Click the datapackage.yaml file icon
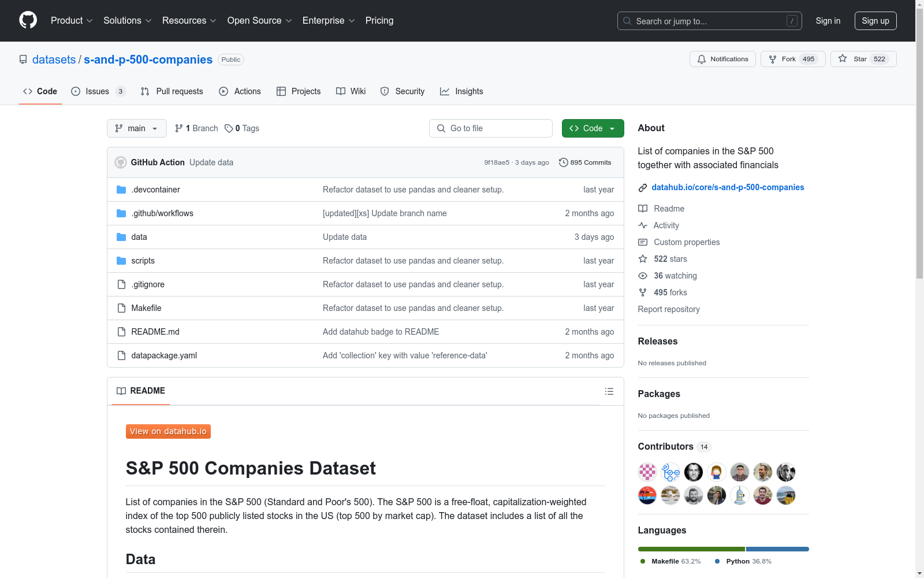The height and width of the screenshot is (578, 924). click(x=121, y=355)
